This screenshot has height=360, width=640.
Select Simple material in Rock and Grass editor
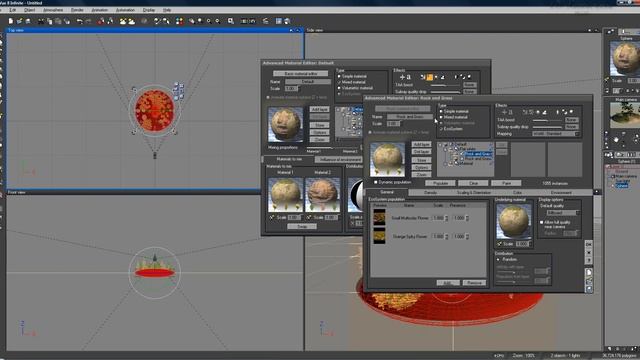tap(441, 111)
